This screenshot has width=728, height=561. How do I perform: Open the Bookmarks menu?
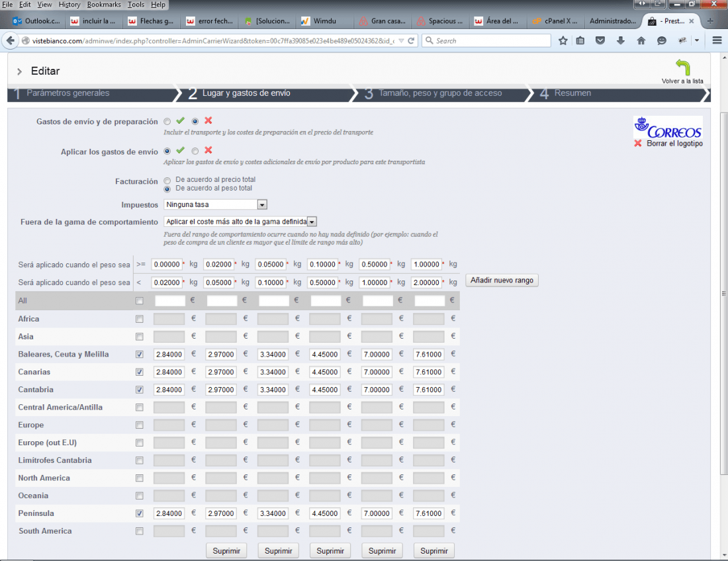(x=104, y=5)
